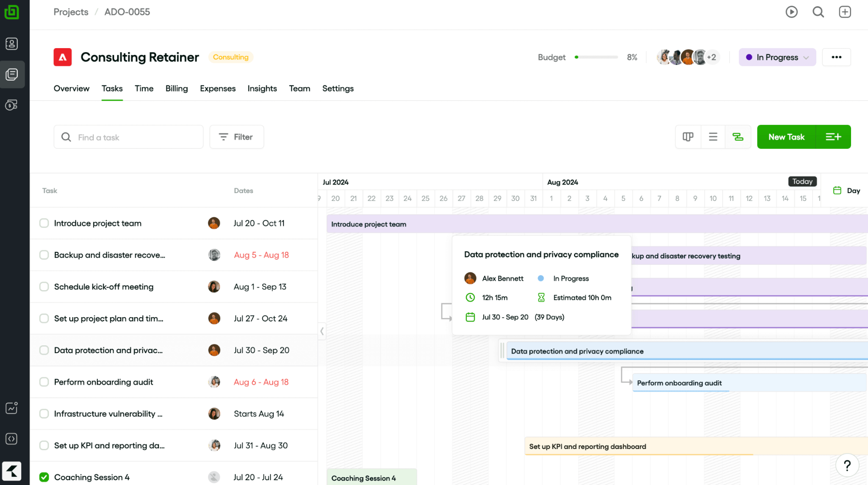
Task: Expand the New Task dropdown arrow
Action: point(834,137)
